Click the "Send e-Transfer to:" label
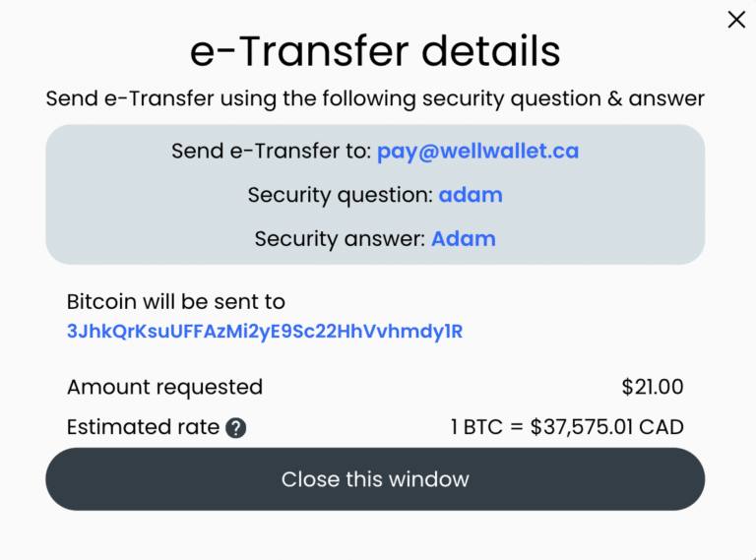The height and width of the screenshot is (560, 756). [x=271, y=151]
